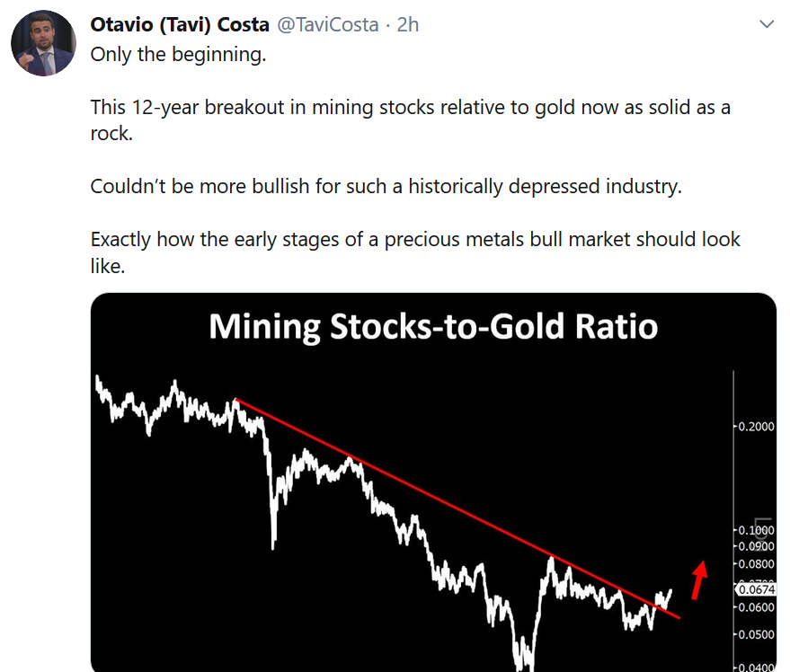The image size is (790, 672).
Task: Open tweet permalink via "2h" timestamp
Action: (x=408, y=24)
